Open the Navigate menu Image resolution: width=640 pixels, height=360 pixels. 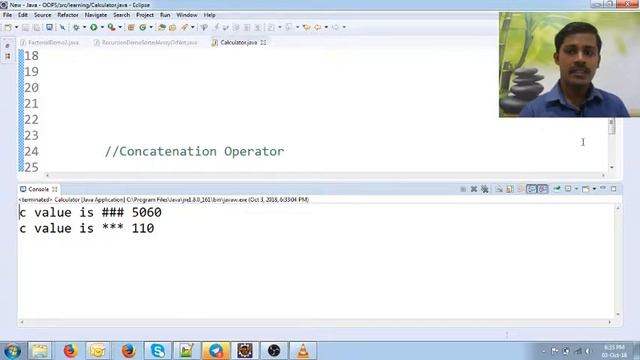pyautogui.click(x=96, y=15)
